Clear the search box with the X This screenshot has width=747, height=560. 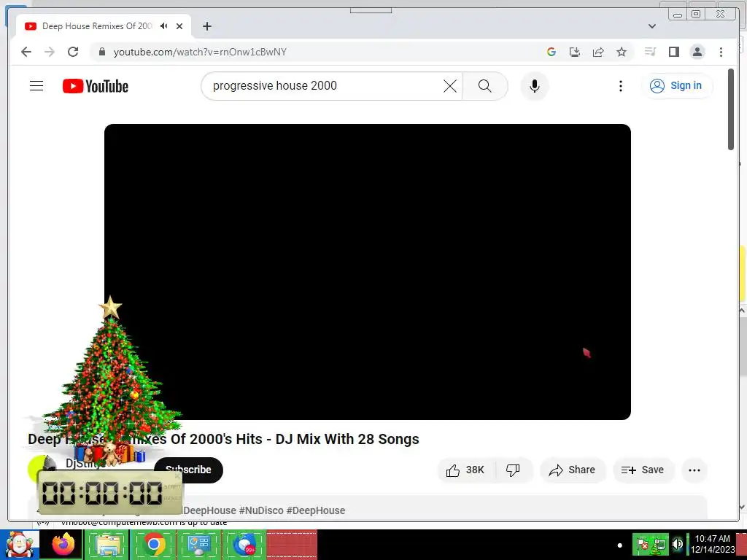(x=449, y=86)
